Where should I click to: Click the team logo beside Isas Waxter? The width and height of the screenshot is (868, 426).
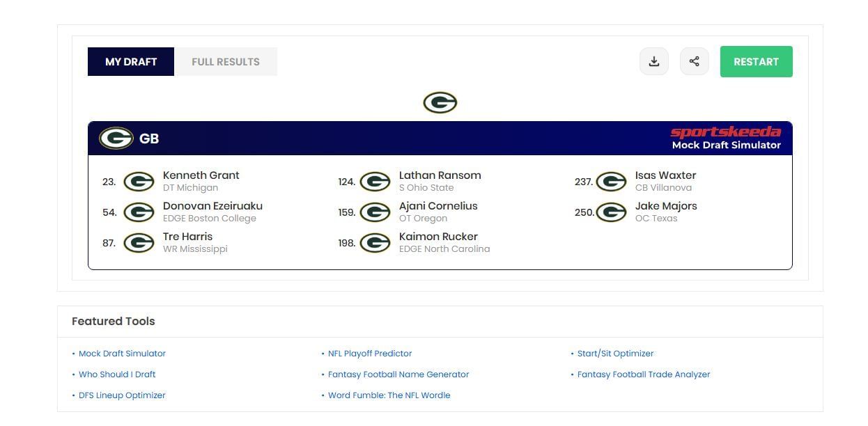pos(611,182)
